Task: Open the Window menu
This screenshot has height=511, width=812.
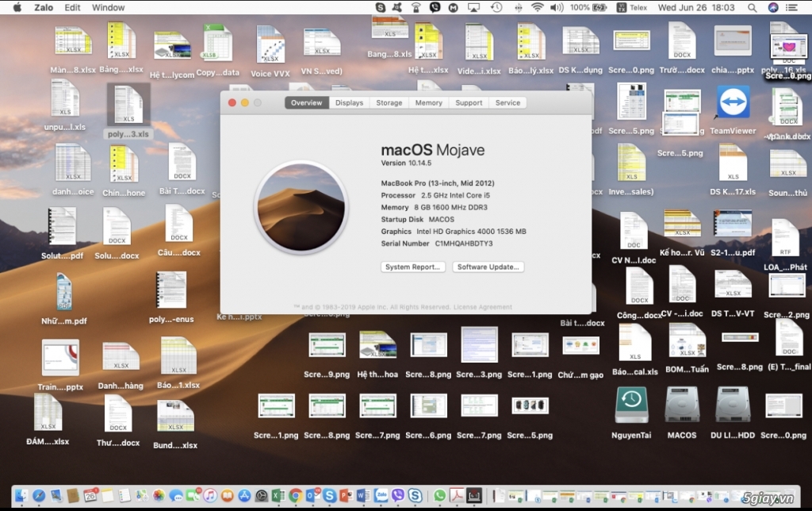Action: 108,7
